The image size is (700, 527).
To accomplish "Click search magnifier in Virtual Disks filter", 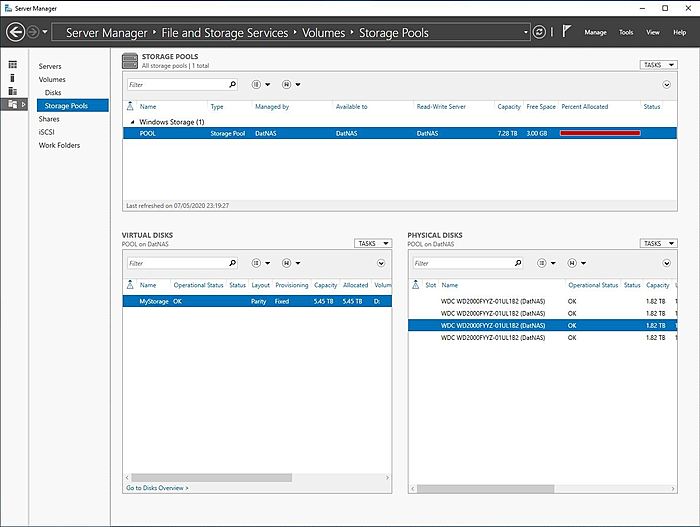I will (x=232, y=263).
